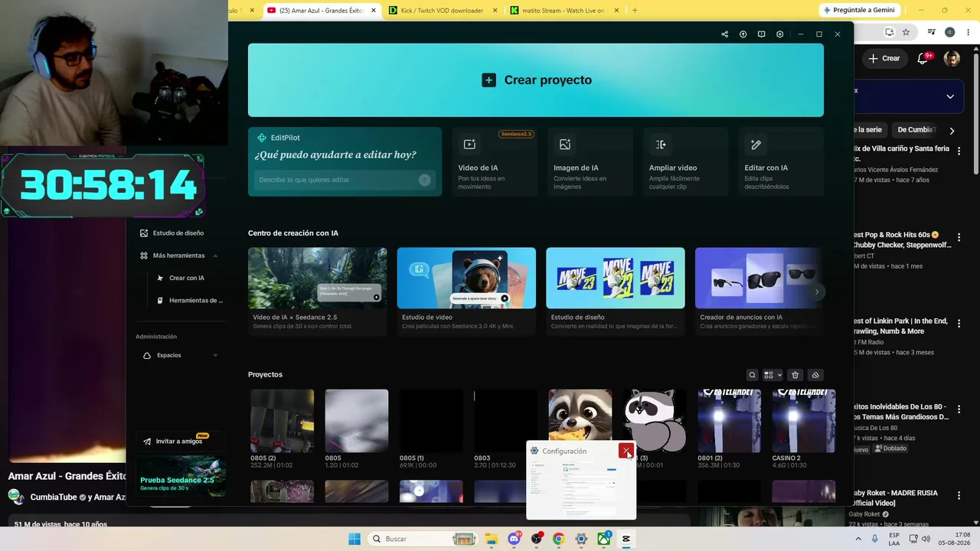Open the Creador de anuncios con IA card
The image size is (980, 551).
tap(759, 290)
